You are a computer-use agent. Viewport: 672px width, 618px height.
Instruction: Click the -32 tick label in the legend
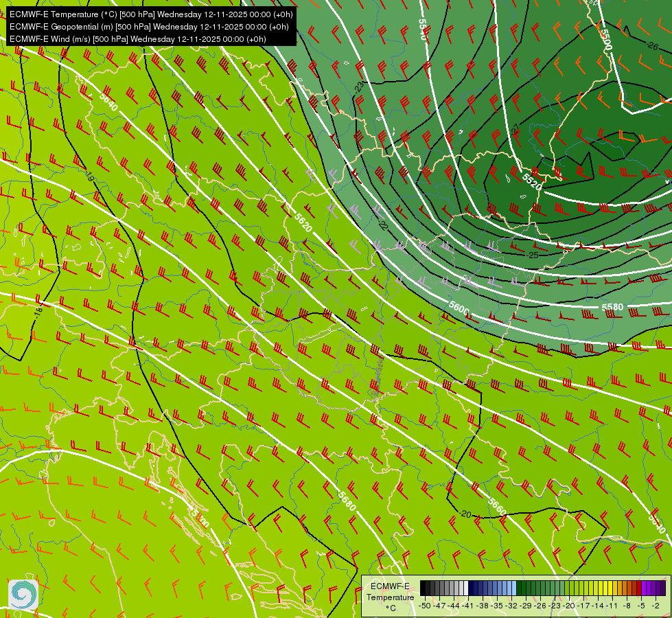tap(511, 606)
